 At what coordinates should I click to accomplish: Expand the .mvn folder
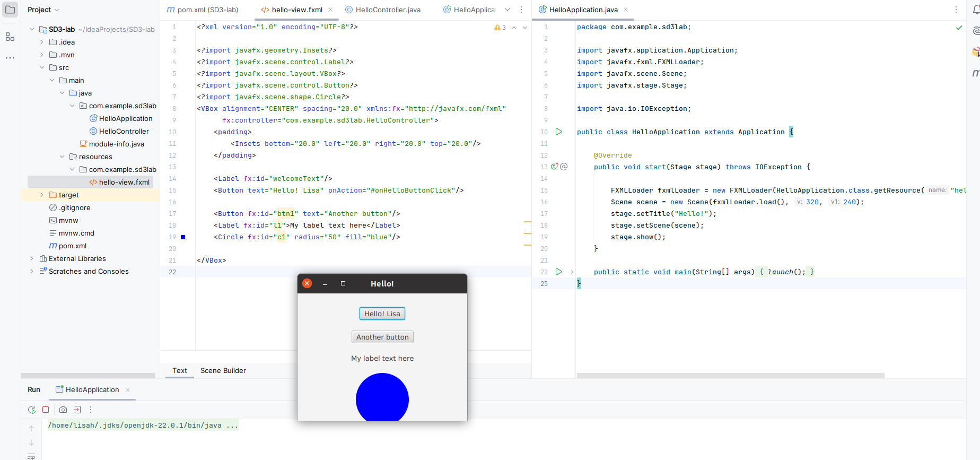click(42, 55)
